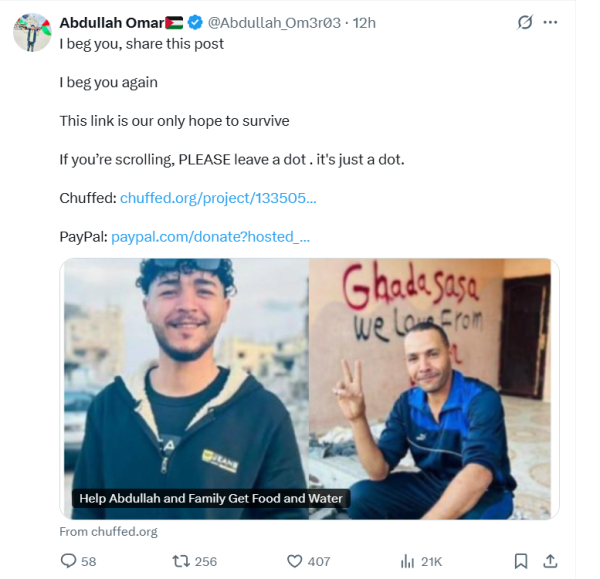Open the paypal.com/donate link

210,237
